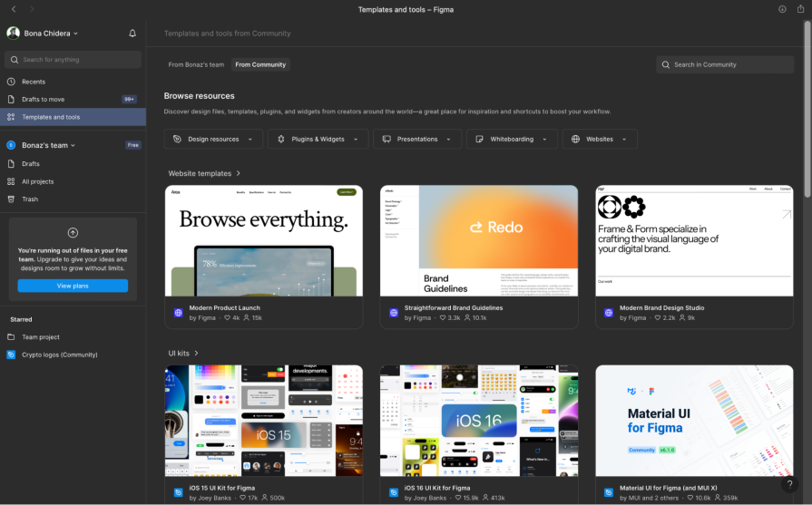This screenshot has width=812, height=505.
Task: Go back with the left arrow
Action: (x=14, y=9)
